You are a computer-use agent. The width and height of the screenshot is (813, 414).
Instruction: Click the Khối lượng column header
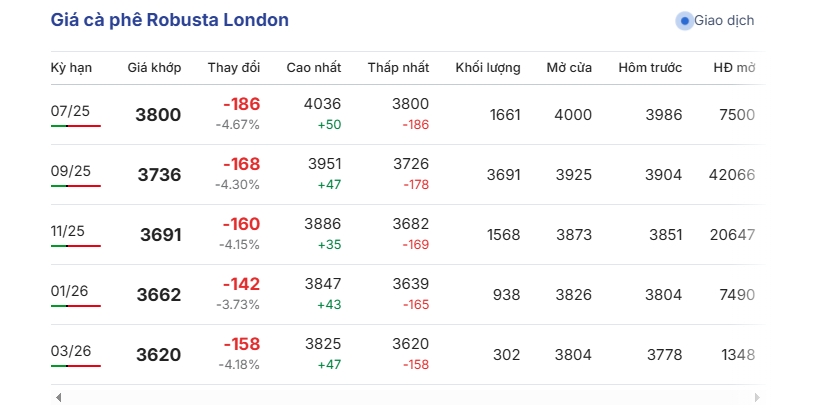pos(488,68)
